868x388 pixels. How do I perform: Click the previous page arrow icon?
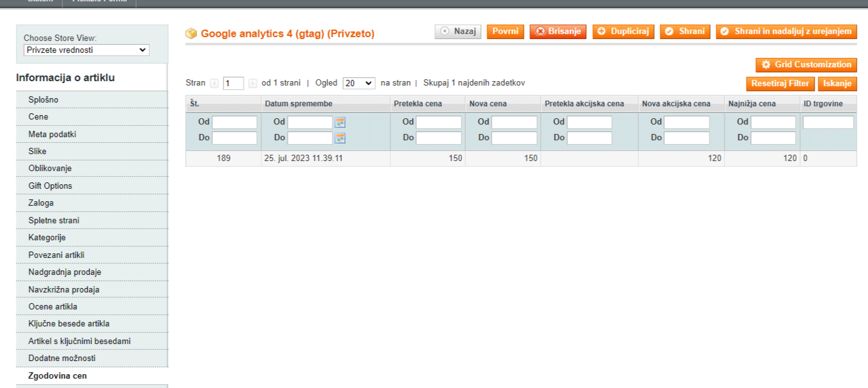[214, 83]
